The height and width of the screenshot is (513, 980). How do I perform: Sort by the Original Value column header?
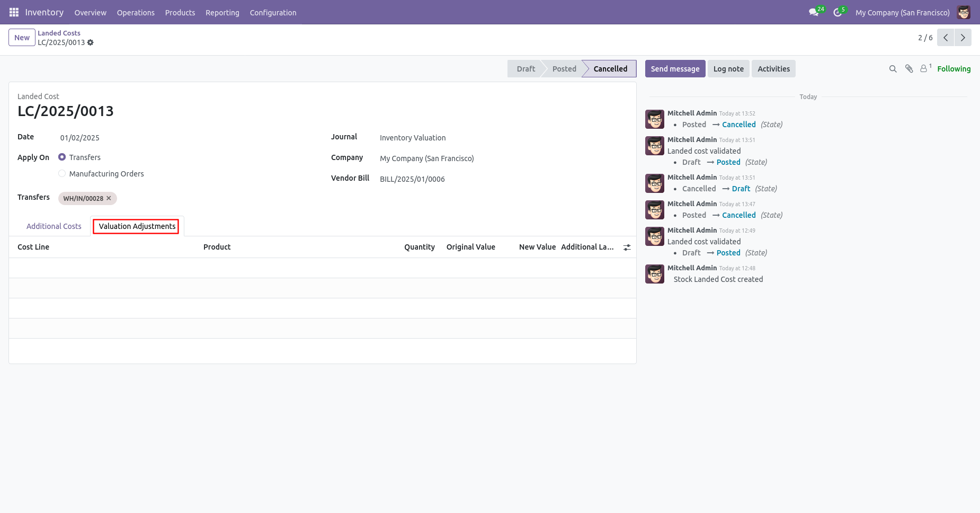470,247
